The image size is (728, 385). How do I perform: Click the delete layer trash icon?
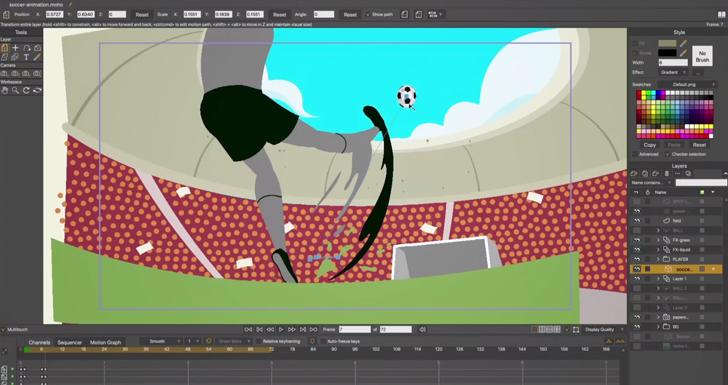pyautogui.click(x=667, y=174)
